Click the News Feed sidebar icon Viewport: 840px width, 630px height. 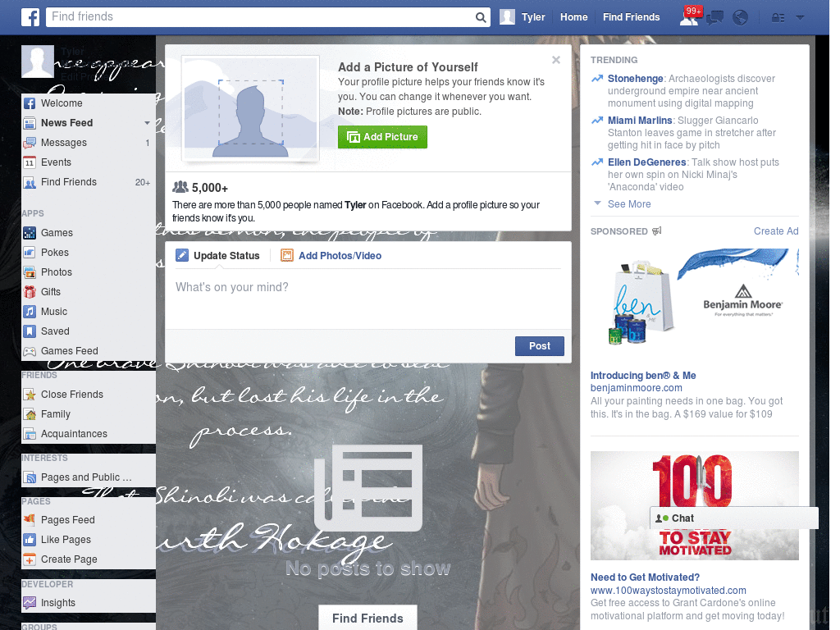(x=30, y=123)
